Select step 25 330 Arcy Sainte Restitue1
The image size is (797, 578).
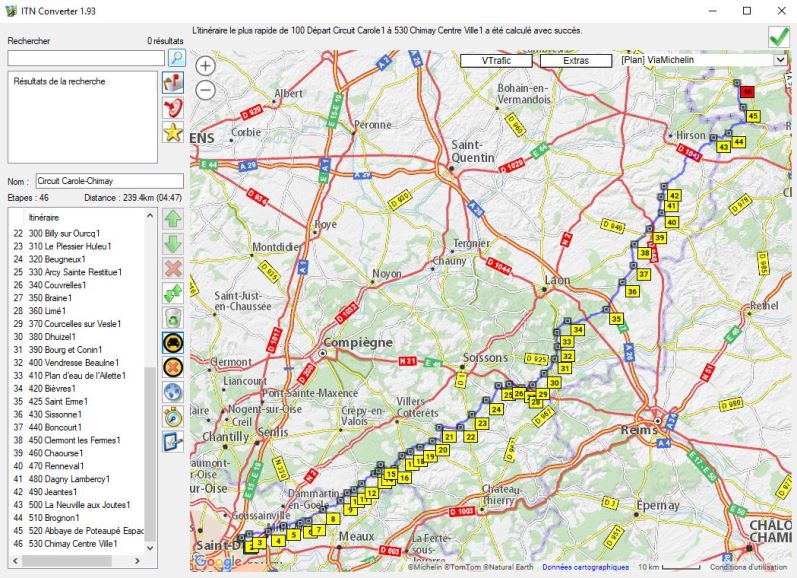click(x=78, y=272)
